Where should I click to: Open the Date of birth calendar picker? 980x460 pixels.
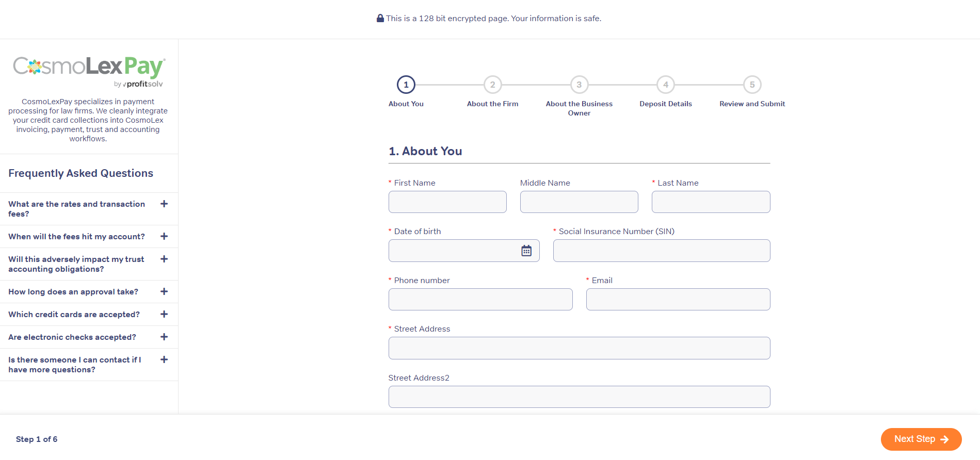526,251
